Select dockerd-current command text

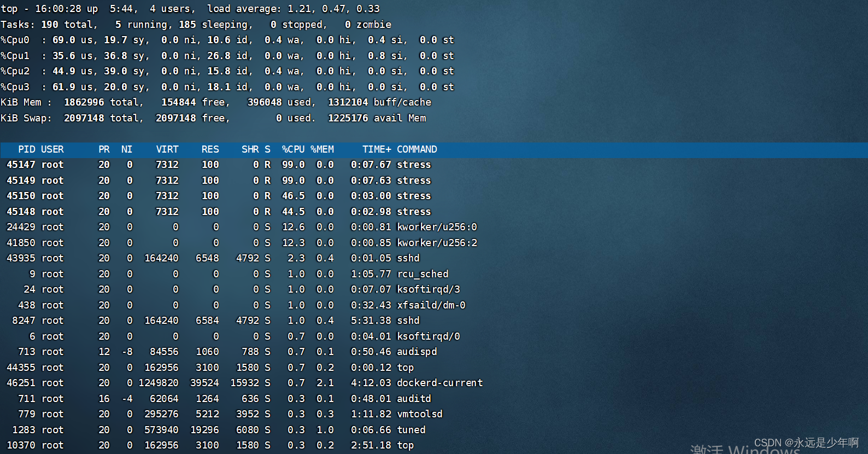click(440, 383)
